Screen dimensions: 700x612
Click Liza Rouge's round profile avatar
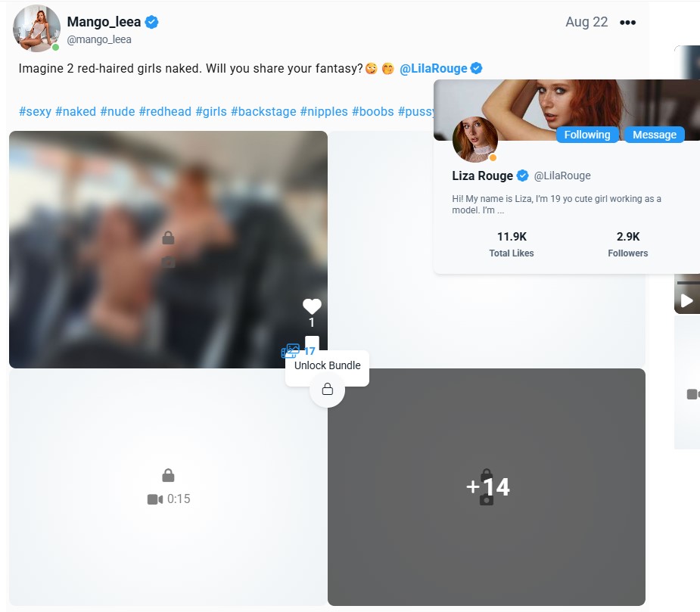click(475, 140)
